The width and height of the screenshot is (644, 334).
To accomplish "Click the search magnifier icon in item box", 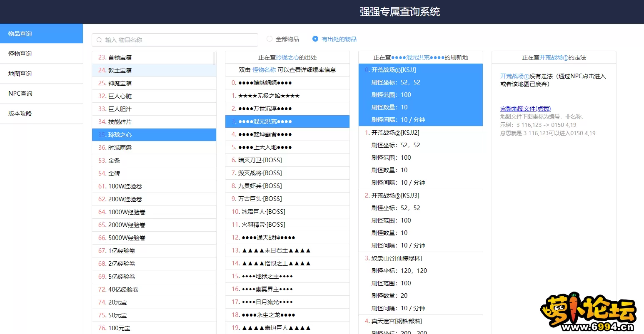I will (99, 40).
